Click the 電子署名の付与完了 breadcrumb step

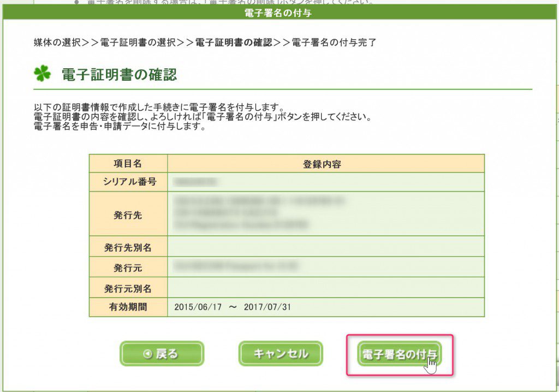tap(334, 42)
